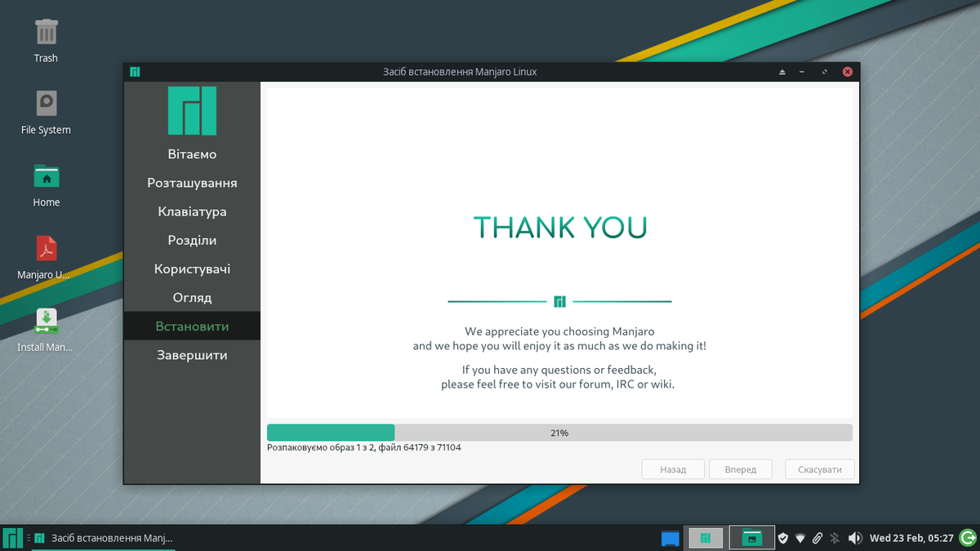Open the Manjaro application menu in taskbar
Viewport: 980px width, 551px height.
(x=13, y=538)
